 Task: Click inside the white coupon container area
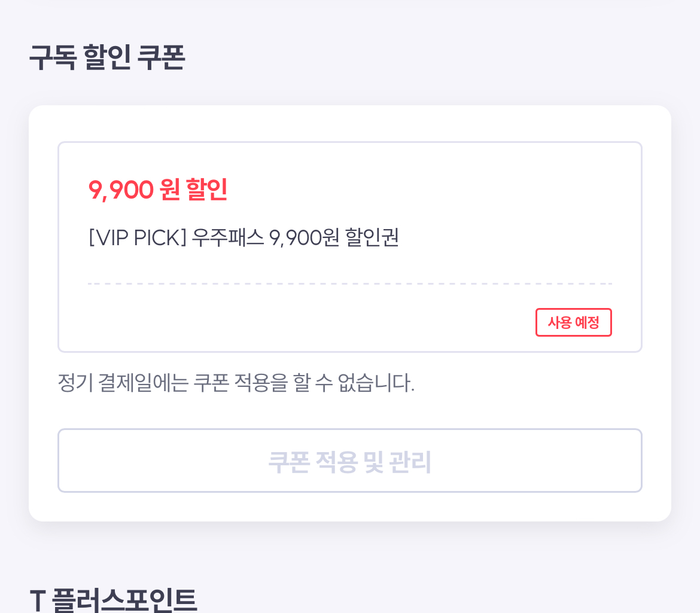click(350, 407)
